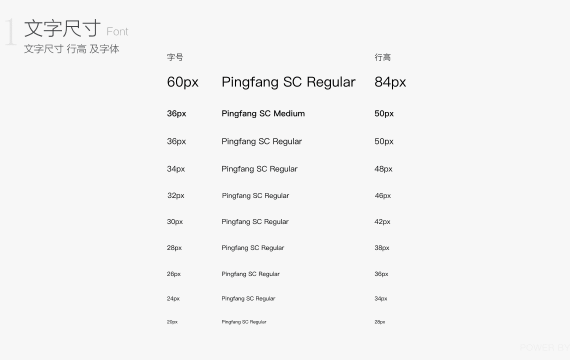Click the 文字尺寸 main heading

click(62, 29)
